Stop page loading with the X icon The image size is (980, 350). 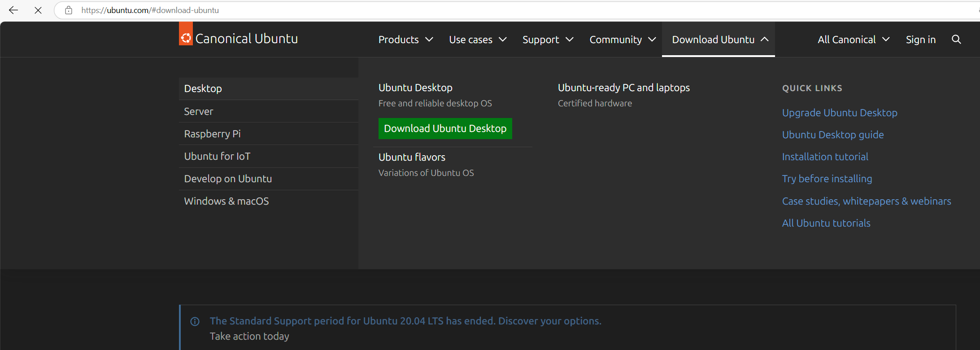click(x=38, y=10)
